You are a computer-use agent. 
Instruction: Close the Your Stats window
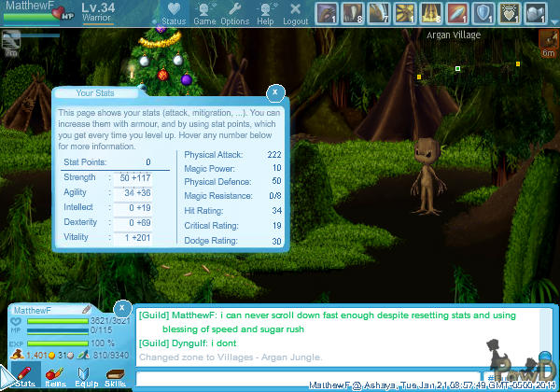(275, 92)
